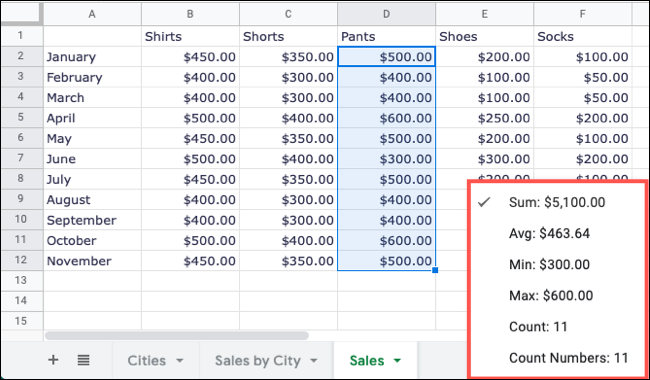Click the horizontal scrollbar thumb
Image resolution: width=650 pixels, height=380 pixels.
point(177,335)
